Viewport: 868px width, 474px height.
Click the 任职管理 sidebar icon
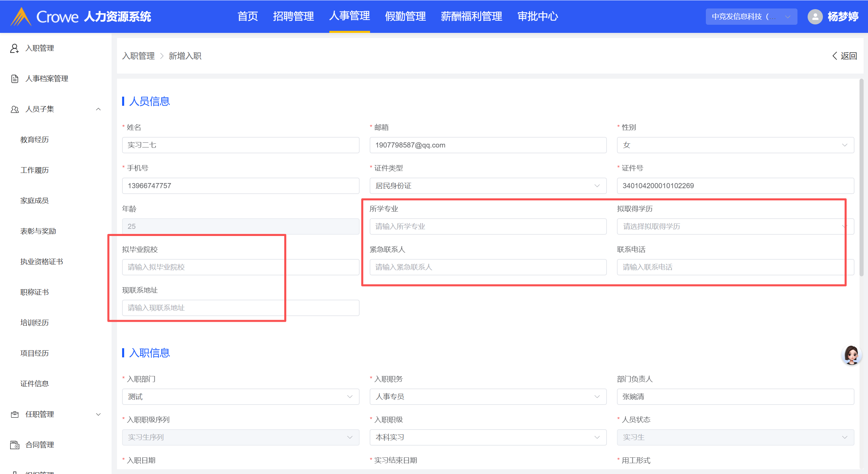click(x=14, y=414)
